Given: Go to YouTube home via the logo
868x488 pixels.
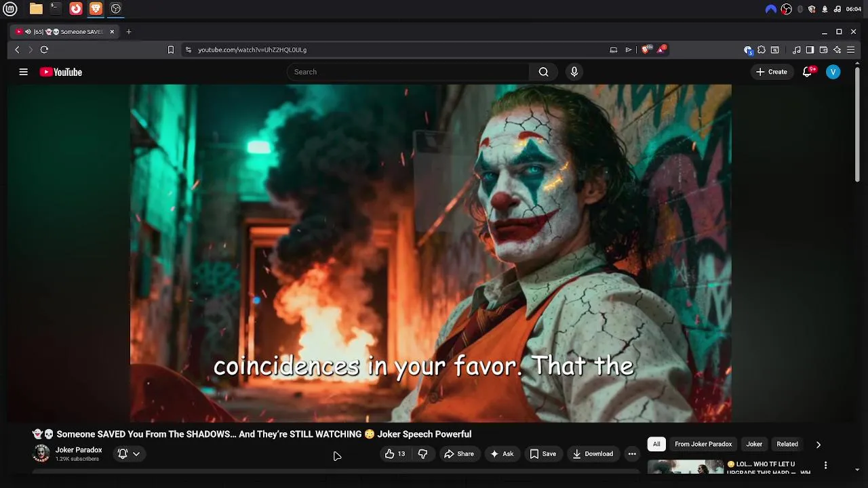Looking at the screenshot, I should [x=60, y=72].
